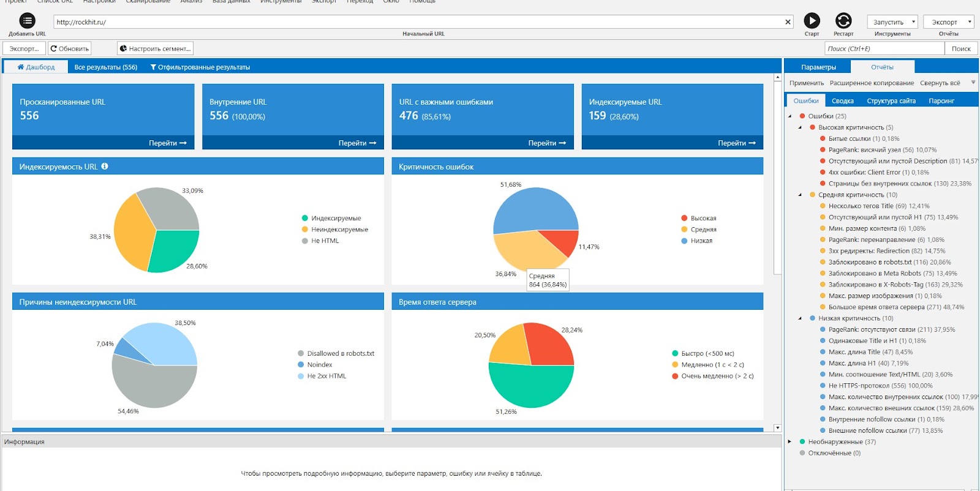This screenshot has width=980, height=491.
Task: Click the Свернуть всё button
Action: coord(940,83)
